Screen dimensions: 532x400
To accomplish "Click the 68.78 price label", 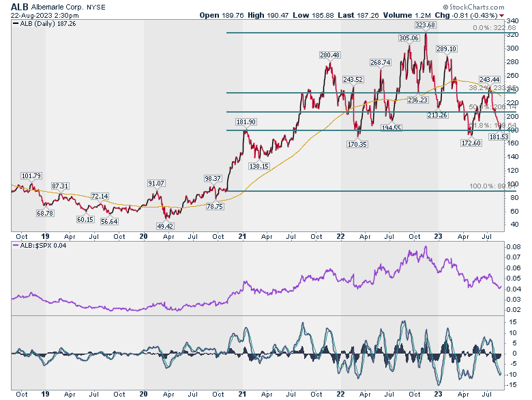I will click(45, 214).
